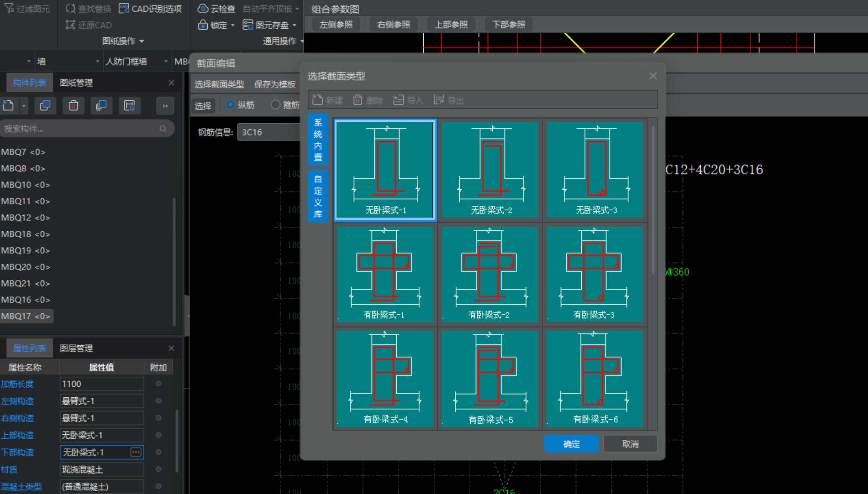The image size is (868, 494).
Task: Close the 构件列表 panel
Action: [x=171, y=83]
